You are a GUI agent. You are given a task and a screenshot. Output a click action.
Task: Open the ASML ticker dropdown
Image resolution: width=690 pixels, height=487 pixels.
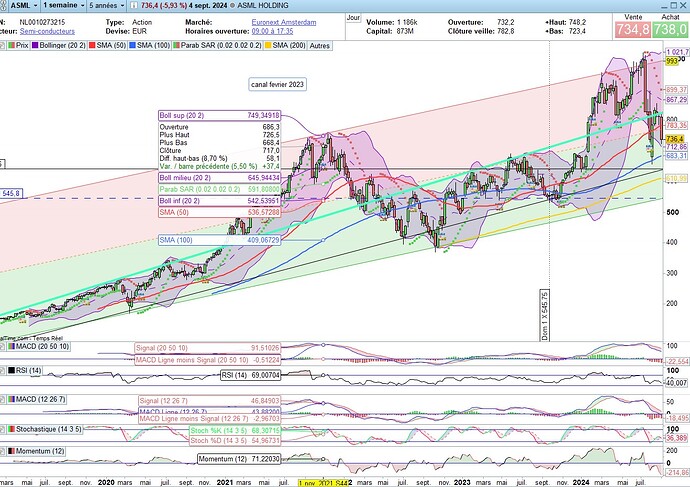tap(21, 6)
